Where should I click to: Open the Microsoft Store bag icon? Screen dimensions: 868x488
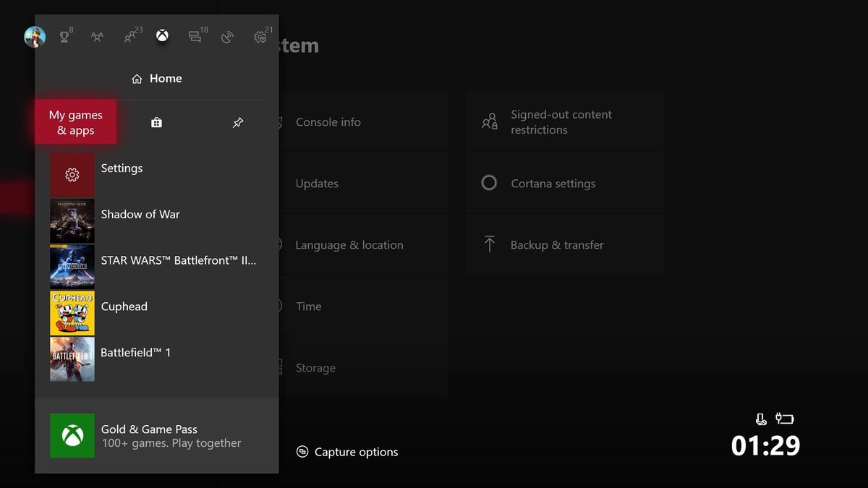tap(156, 122)
